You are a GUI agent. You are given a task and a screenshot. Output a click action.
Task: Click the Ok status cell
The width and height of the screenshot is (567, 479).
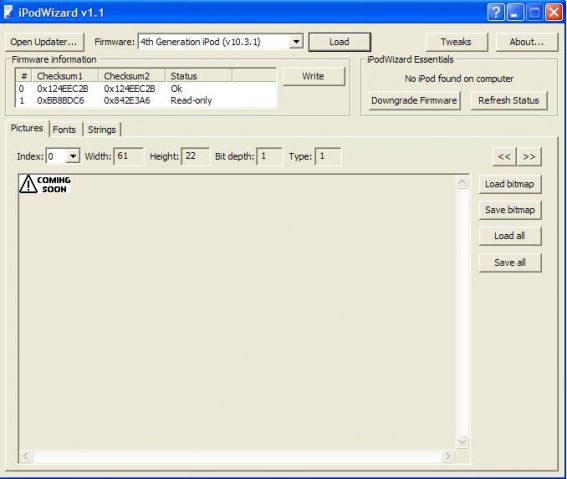176,89
